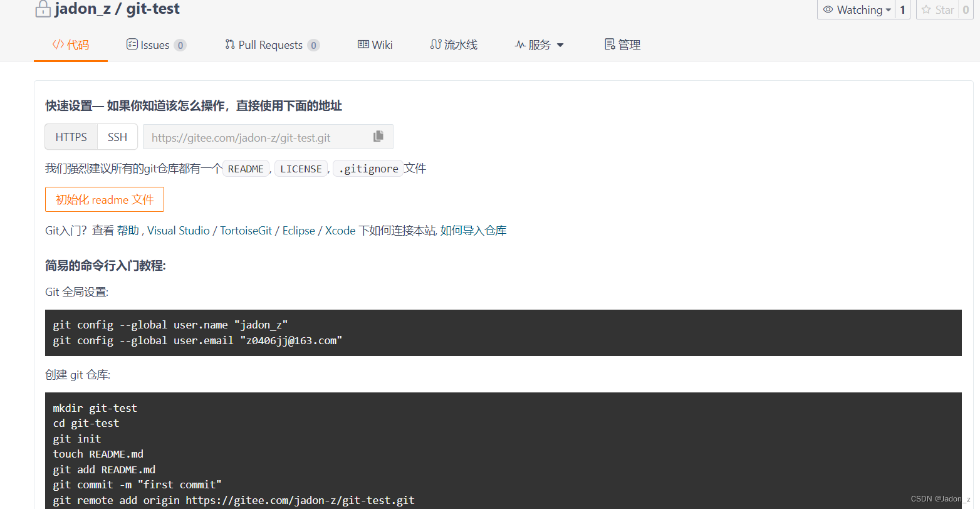Viewport: 980px width, 509px height.
Task: Open the Eclipse link
Action: 299,231
